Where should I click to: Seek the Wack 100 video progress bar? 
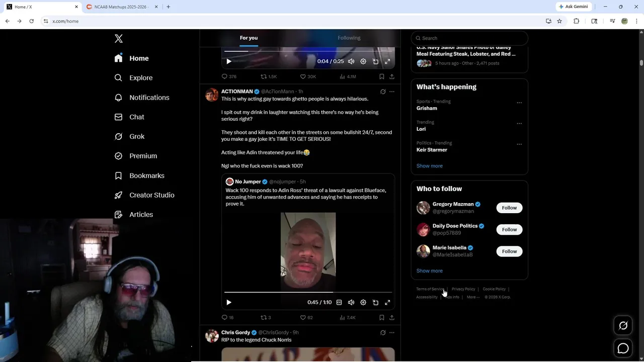308,292
